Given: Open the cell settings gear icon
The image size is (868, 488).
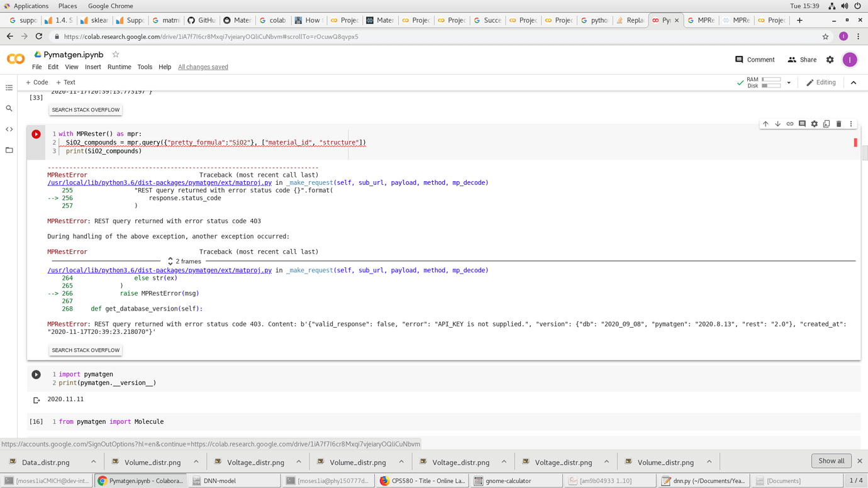Looking at the screenshot, I should point(815,123).
